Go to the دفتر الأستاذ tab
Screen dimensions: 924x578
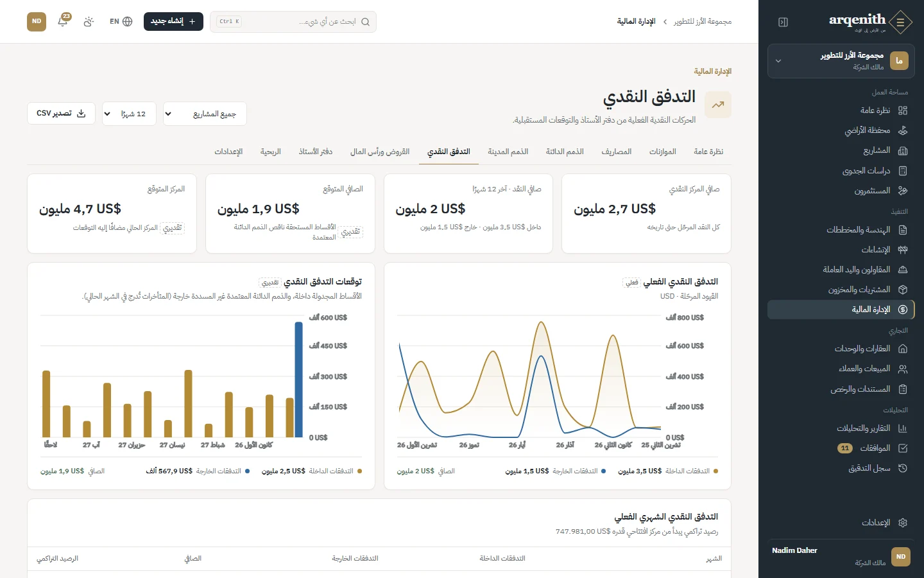pyautogui.click(x=315, y=152)
